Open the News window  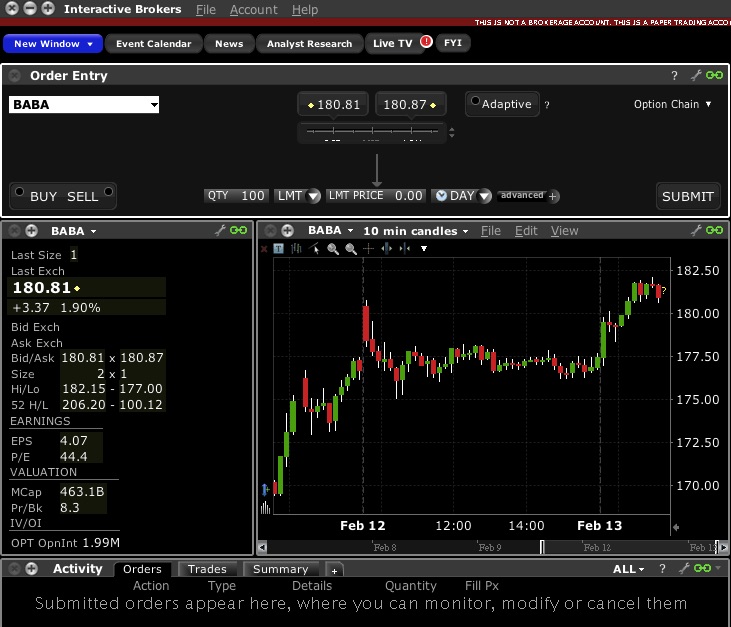tap(229, 44)
